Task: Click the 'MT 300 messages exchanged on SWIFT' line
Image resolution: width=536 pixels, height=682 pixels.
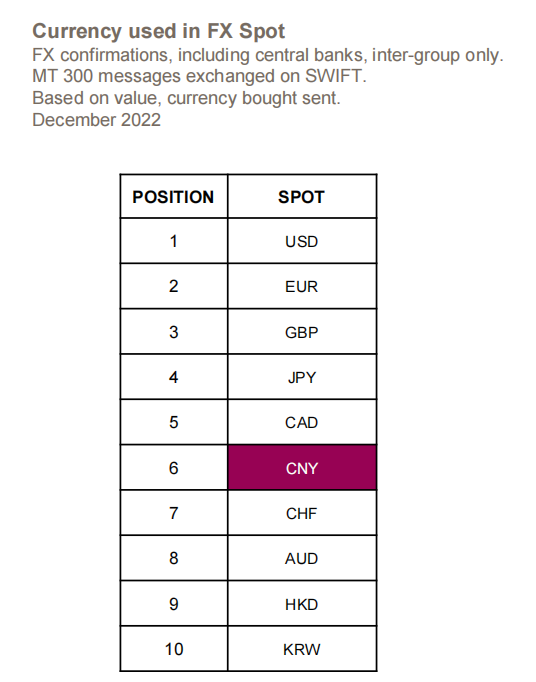Action: tap(199, 76)
